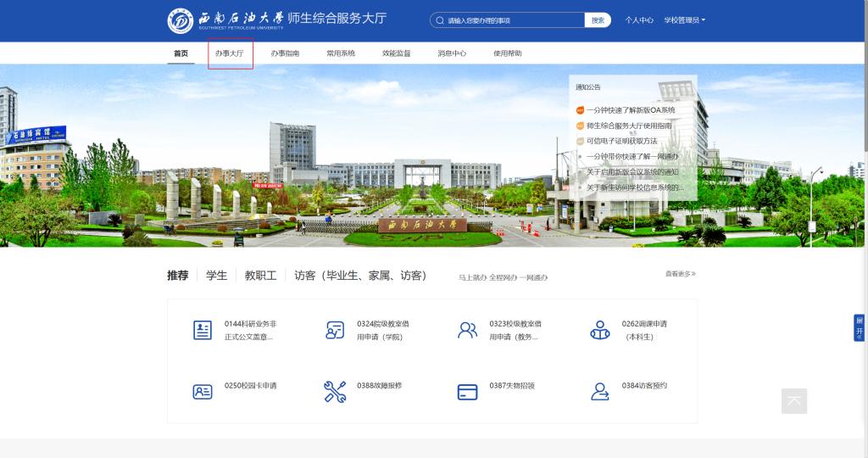This screenshot has height=458, width=868.
Task: Open the 个人中心 link in the header
Action: [x=639, y=20]
